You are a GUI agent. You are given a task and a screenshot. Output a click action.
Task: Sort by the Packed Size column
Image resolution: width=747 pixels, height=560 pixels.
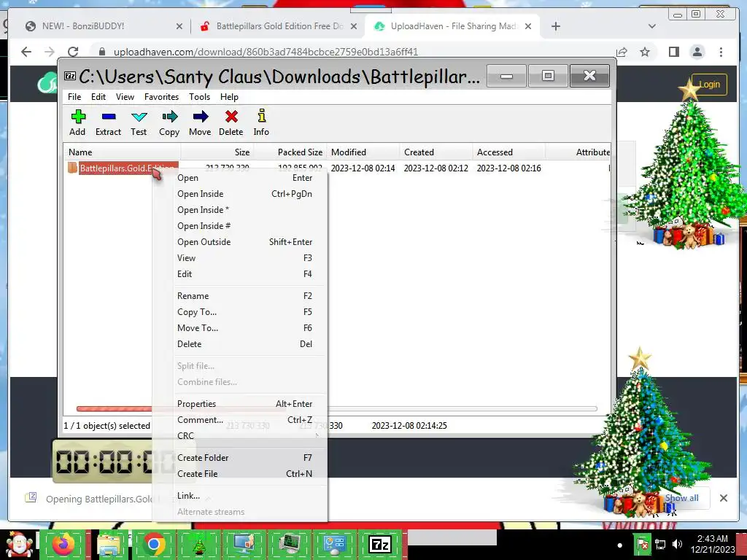[290, 152]
